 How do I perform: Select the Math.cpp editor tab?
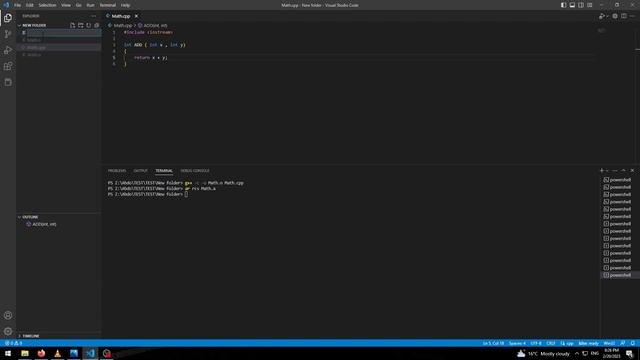[121, 16]
